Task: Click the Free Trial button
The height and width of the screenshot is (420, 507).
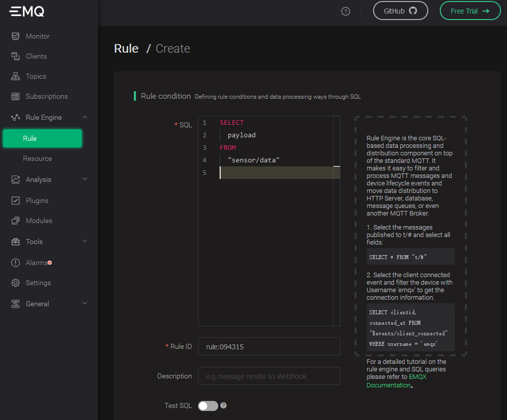Action: click(470, 11)
